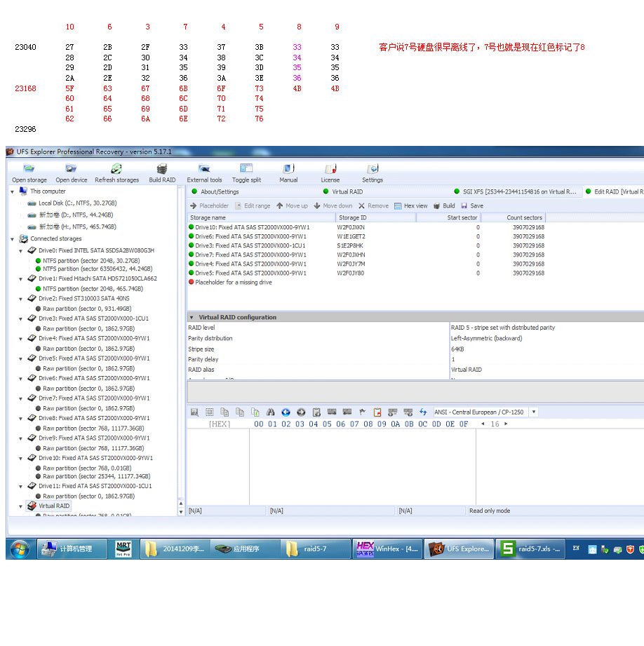Screen dimensions: 644x646
Task: Click Move up in RAID toolbar
Action: coord(292,206)
